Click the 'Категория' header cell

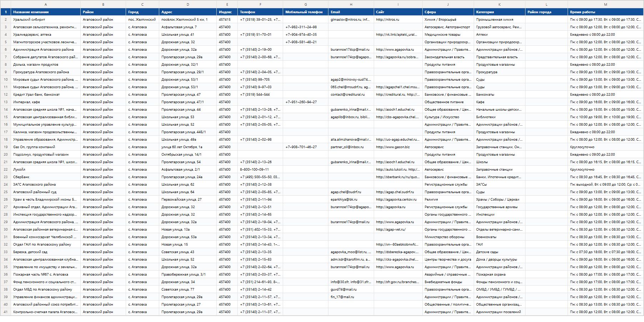[499, 12]
